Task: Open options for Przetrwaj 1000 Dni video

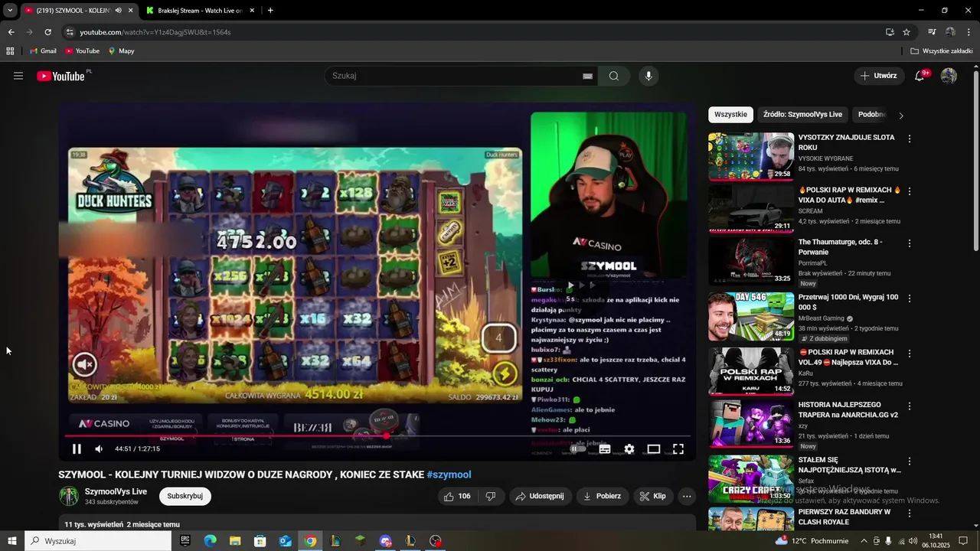Action: point(910,298)
